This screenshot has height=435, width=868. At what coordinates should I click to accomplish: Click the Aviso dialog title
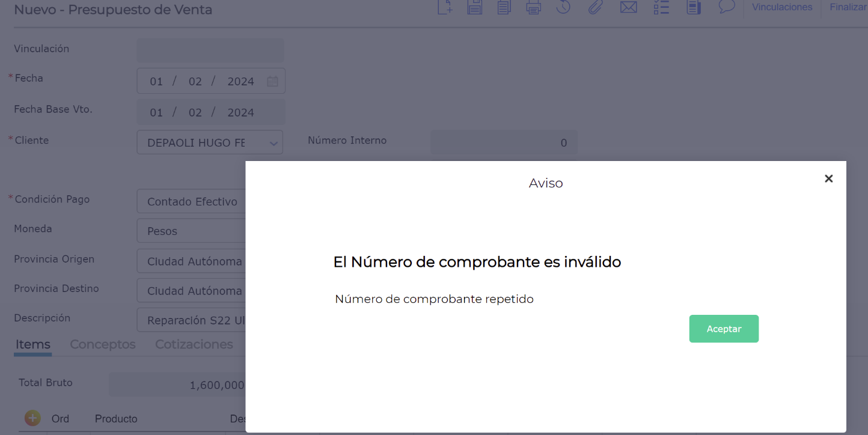[546, 183]
